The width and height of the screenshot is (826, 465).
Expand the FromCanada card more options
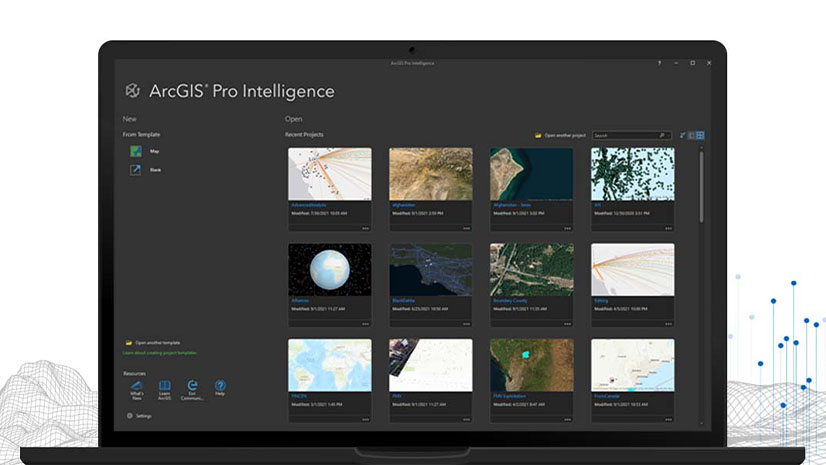(x=668, y=420)
